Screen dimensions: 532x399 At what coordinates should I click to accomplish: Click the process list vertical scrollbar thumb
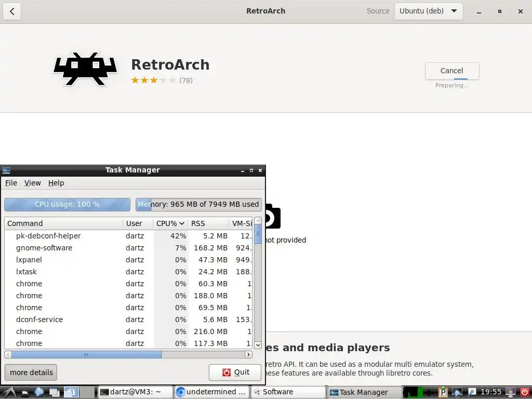click(258, 233)
